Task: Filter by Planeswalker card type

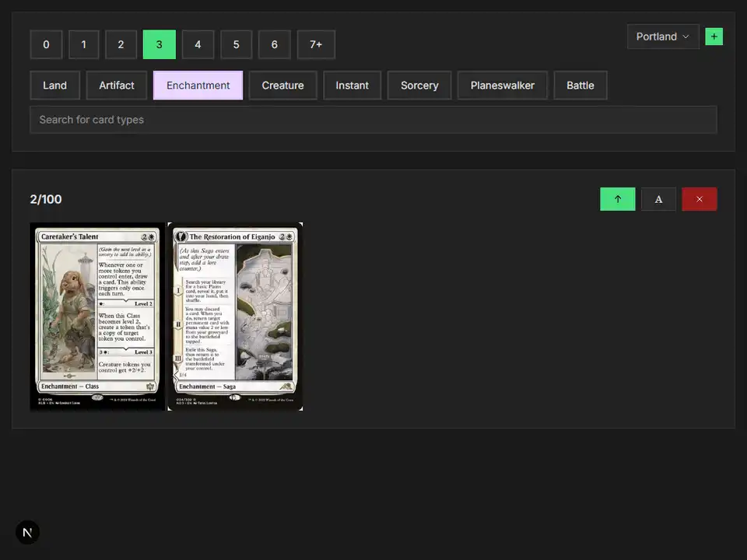Action: pyautogui.click(x=502, y=86)
